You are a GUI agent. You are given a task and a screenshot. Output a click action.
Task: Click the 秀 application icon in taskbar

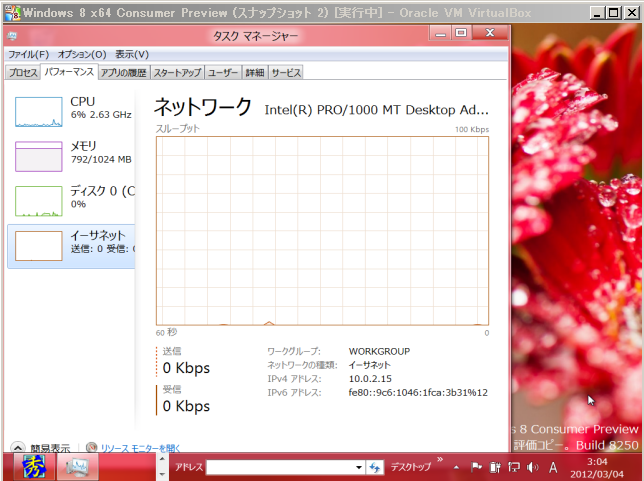(33, 467)
